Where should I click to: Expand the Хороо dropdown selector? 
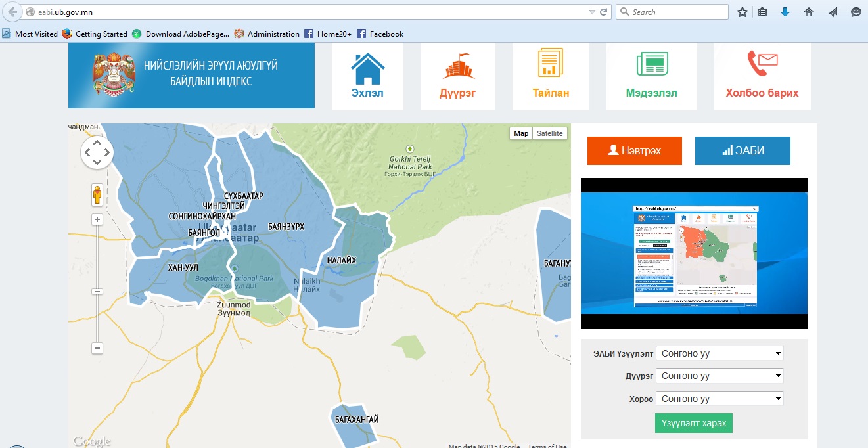click(720, 399)
